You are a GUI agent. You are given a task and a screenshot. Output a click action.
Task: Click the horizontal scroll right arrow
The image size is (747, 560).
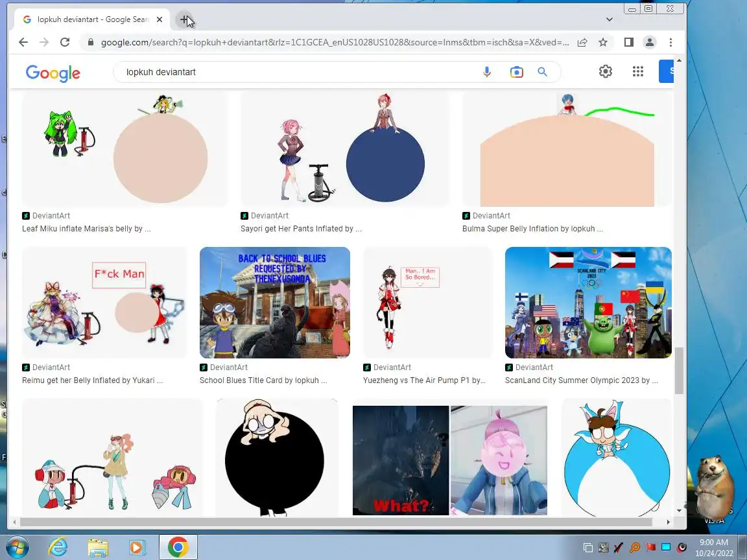coord(669,522)
